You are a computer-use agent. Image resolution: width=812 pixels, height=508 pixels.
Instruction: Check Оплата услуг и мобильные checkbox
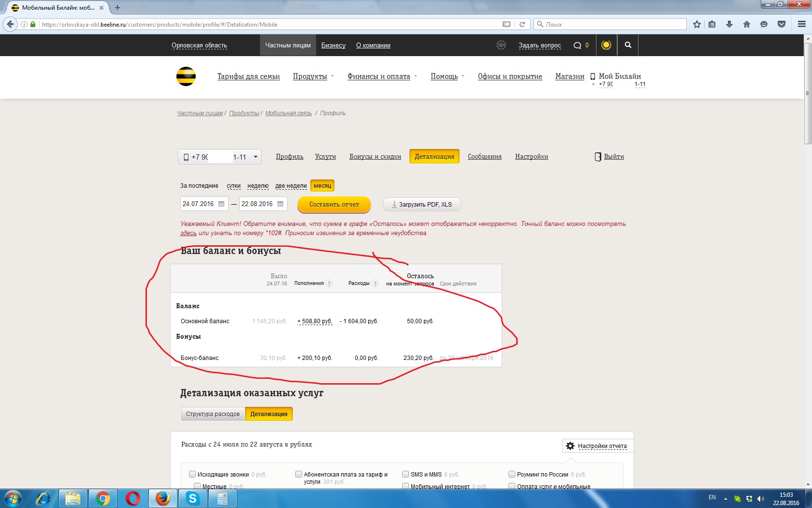coord(512,486)
